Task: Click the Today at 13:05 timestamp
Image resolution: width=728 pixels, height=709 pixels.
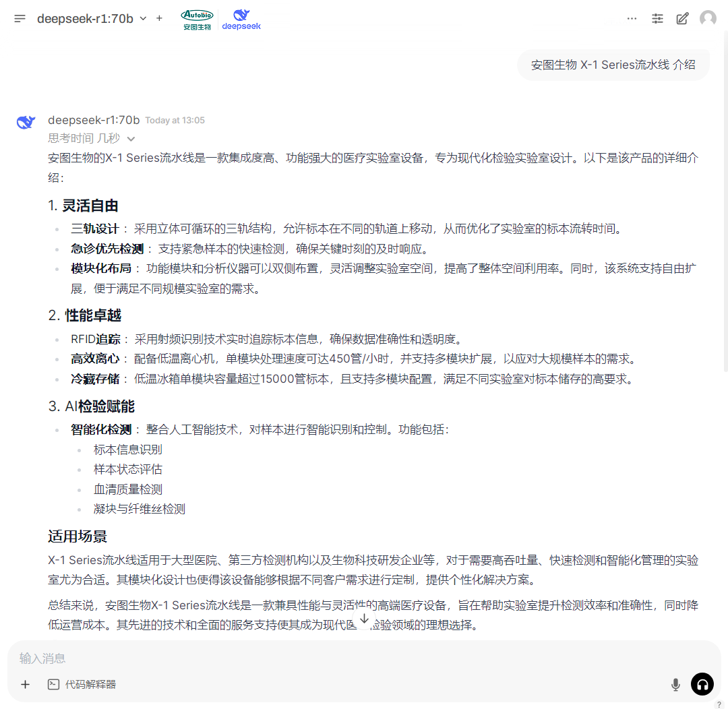Action: click(x=175, y=121)
